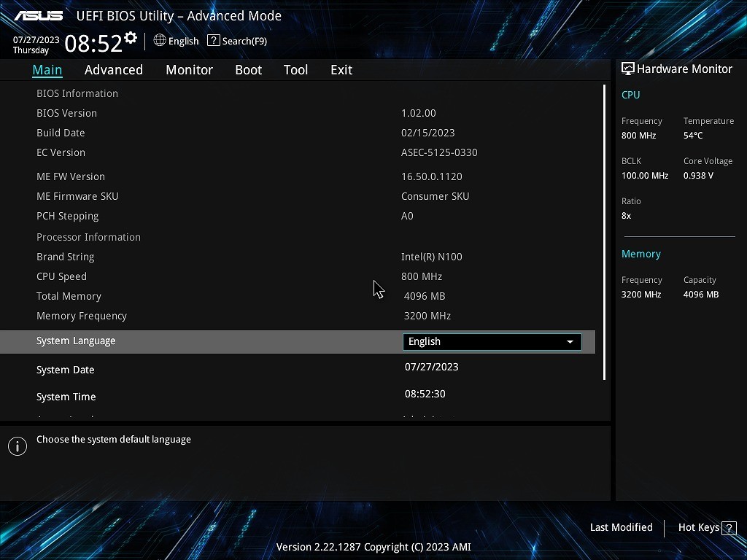Click the Processor Information heading

click(88, 237)
